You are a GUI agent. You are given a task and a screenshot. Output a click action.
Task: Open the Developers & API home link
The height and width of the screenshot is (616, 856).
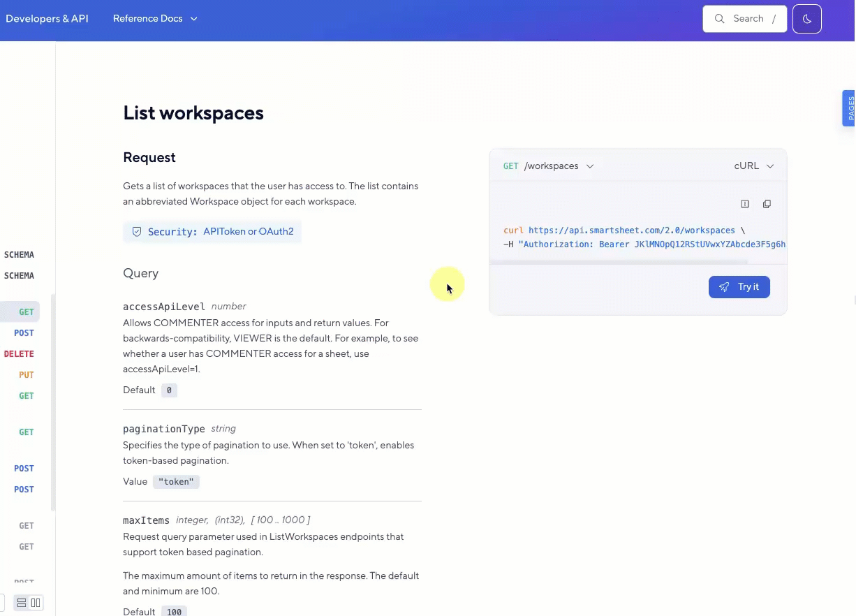pos(47,19)
